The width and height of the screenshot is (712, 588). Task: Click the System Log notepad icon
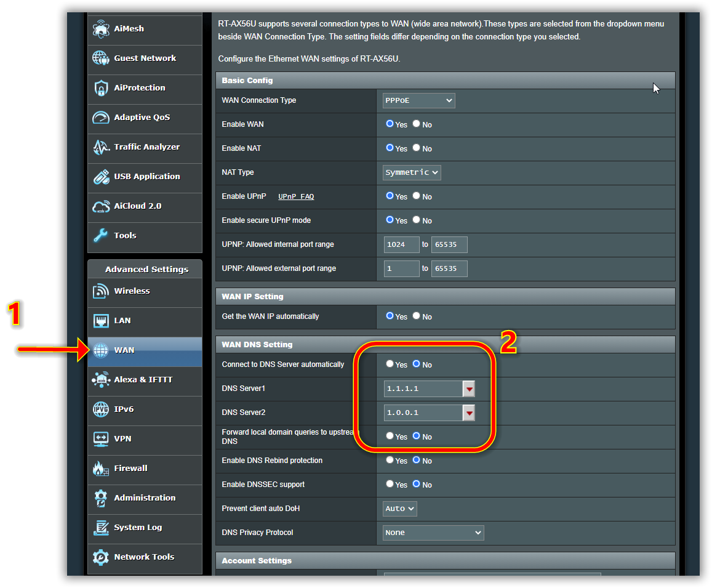(x=101, y=528)
